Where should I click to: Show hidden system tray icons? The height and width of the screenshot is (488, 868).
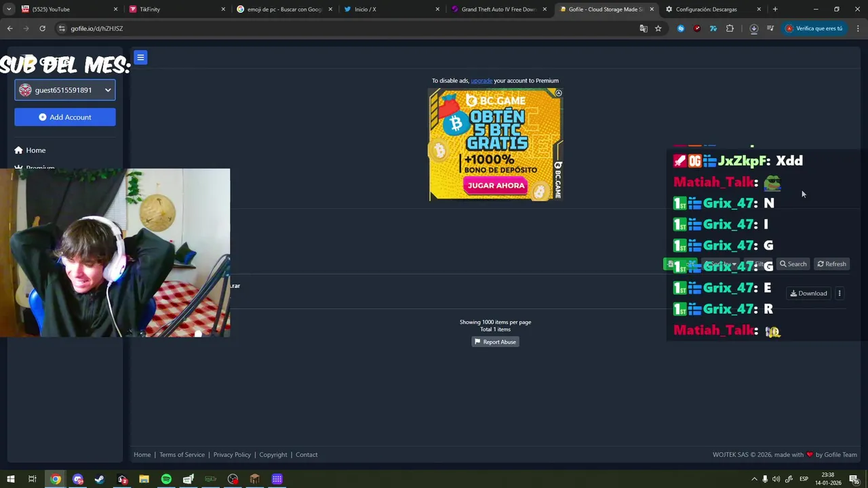coord(754,479)
